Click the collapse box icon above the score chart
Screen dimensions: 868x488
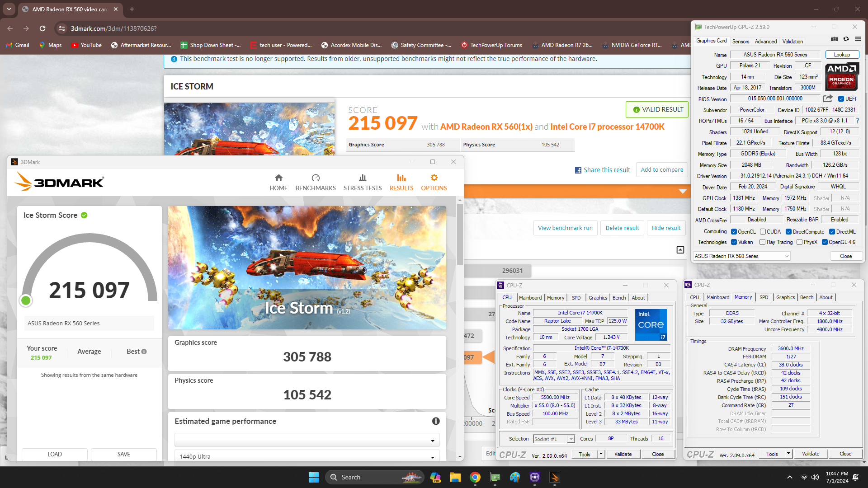click(x=680, y=250)
